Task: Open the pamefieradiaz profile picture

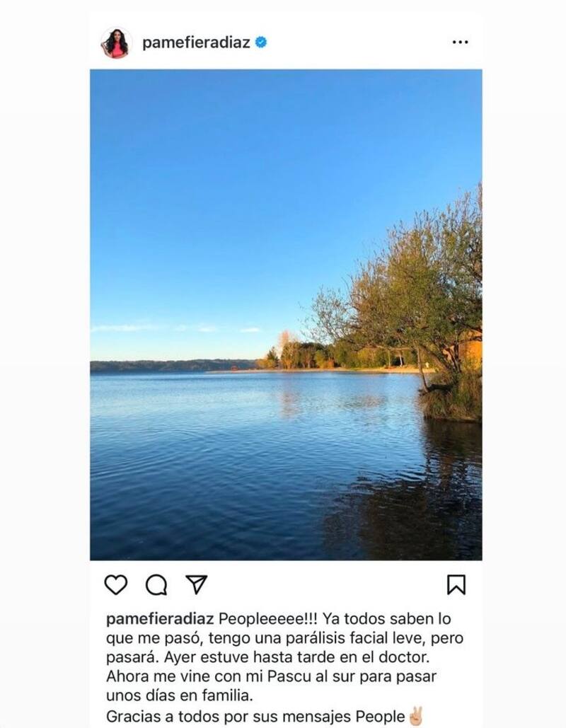Action: pos(116,42)
